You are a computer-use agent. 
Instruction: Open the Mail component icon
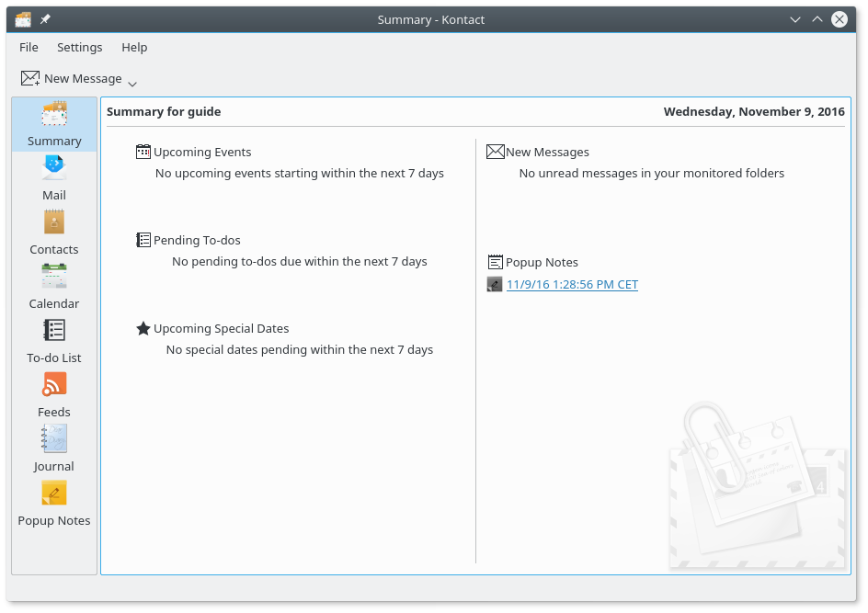(54, 167)
